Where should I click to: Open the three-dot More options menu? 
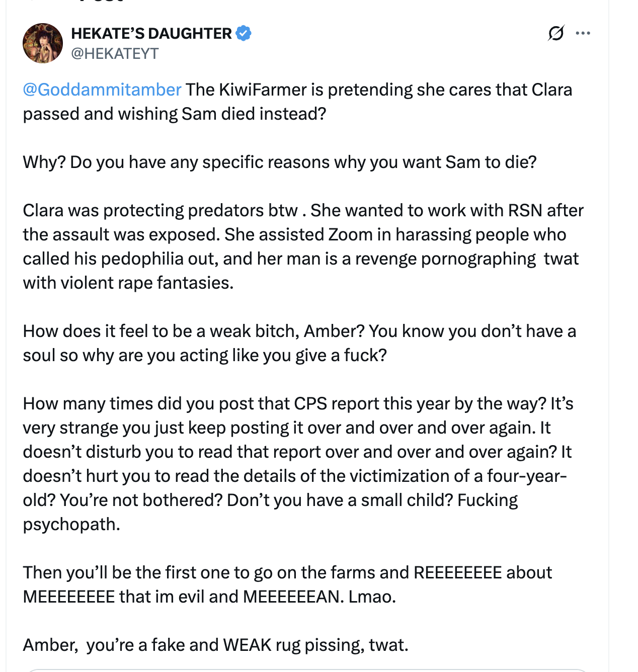pyautogui.click(x=583, y=33)
